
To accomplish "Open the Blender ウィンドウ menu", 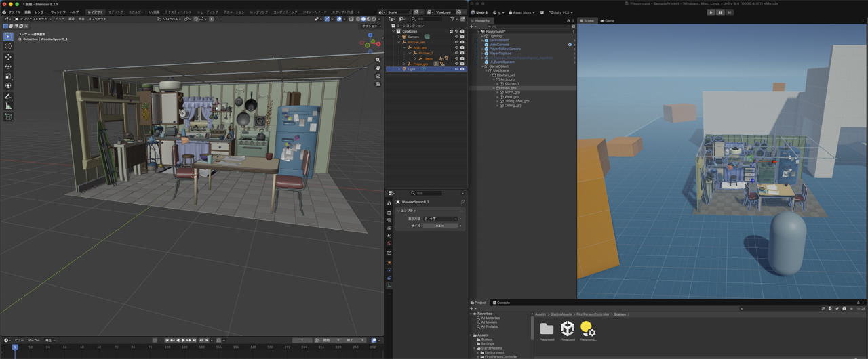I will coord(58,12).
